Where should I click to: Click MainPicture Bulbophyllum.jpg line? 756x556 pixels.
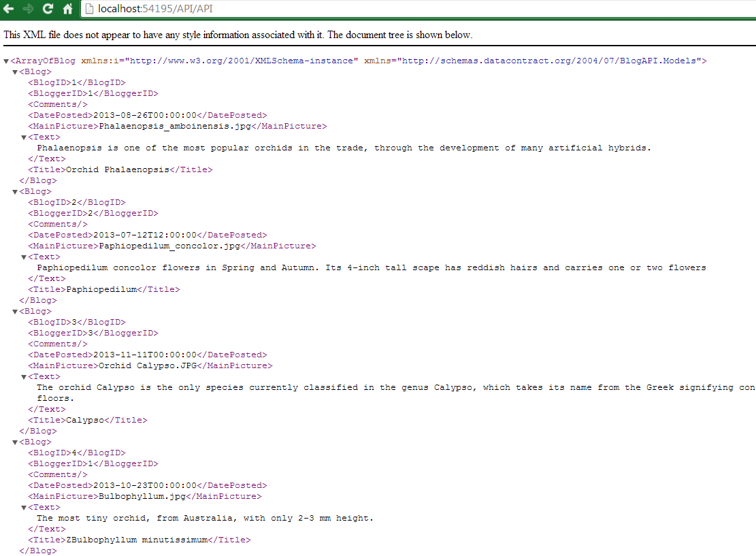145,496
